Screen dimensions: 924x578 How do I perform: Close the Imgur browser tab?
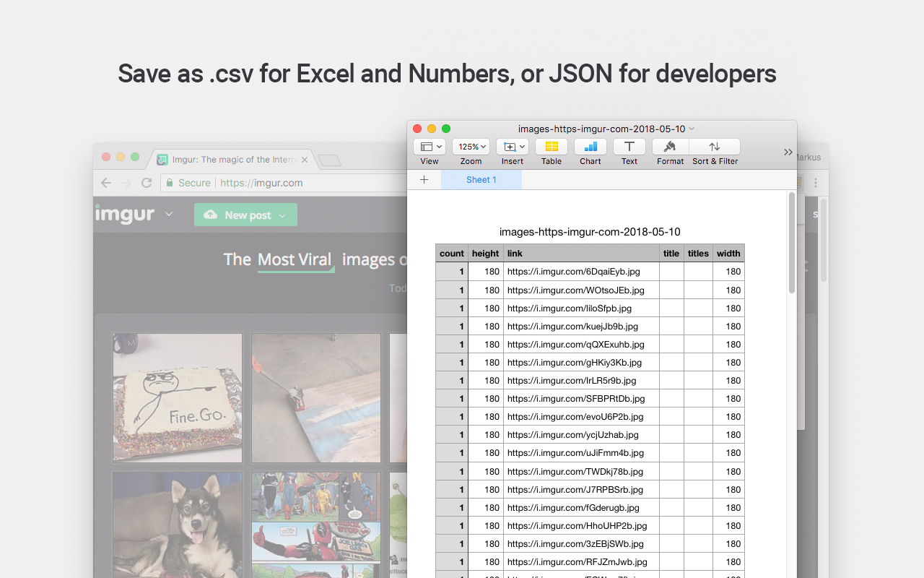point(305,160)
